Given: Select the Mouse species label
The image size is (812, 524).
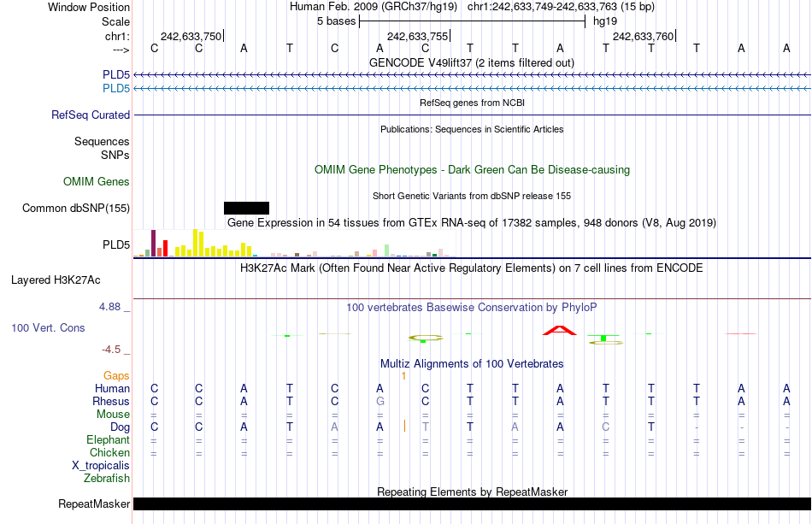Looking at the screenshot, I should point(114,415).
